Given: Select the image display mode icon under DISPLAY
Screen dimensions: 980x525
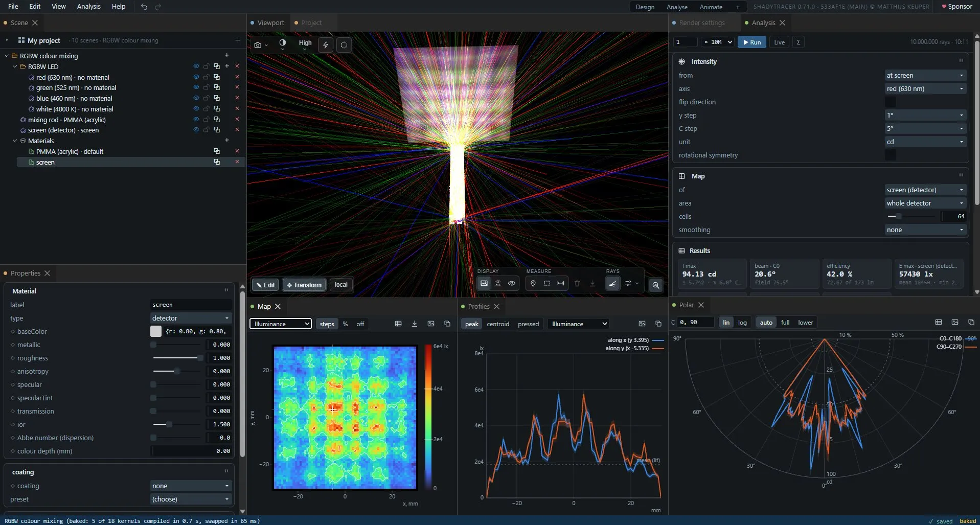Looking at the screenshot, I should coord(484,283).
